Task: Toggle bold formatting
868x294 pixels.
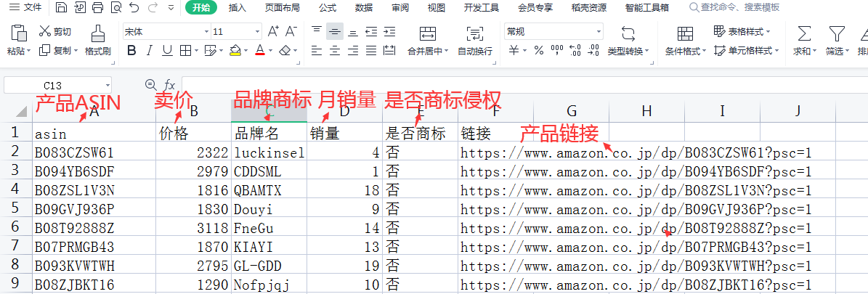Action: point(131,51)
